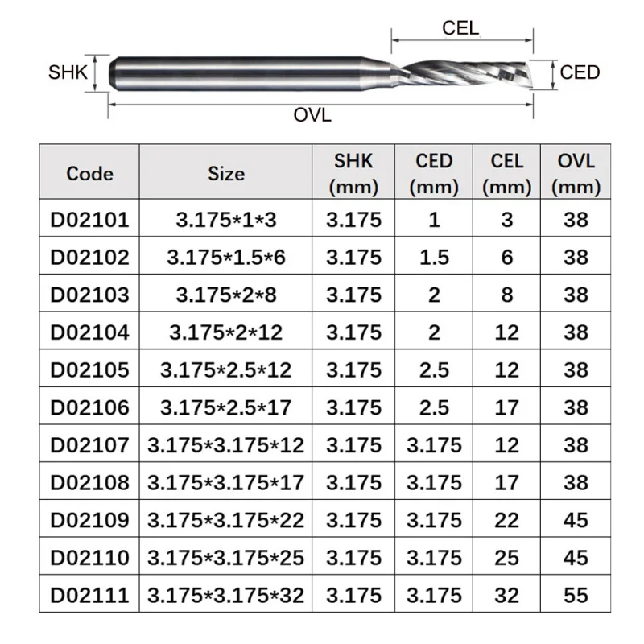The height and width of the screenshot is (644, 644).
Task: Click product code D02101
Action: [x=89, y=220]
